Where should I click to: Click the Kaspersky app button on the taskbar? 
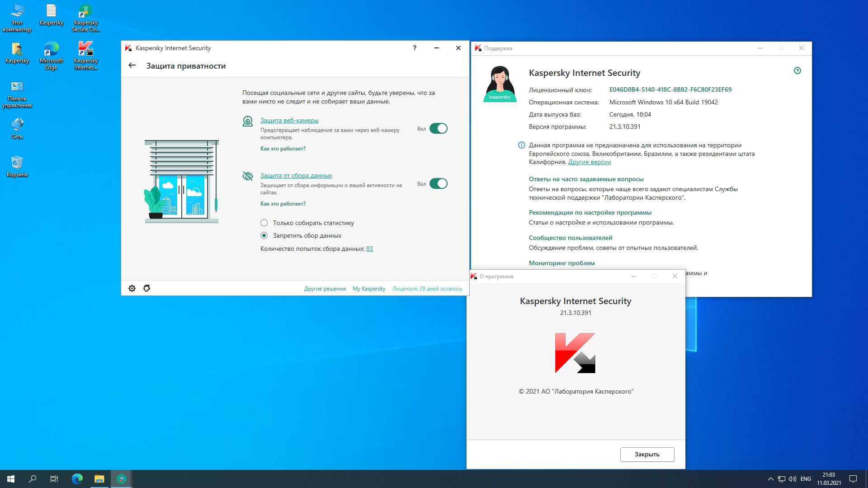pos(121,479)
